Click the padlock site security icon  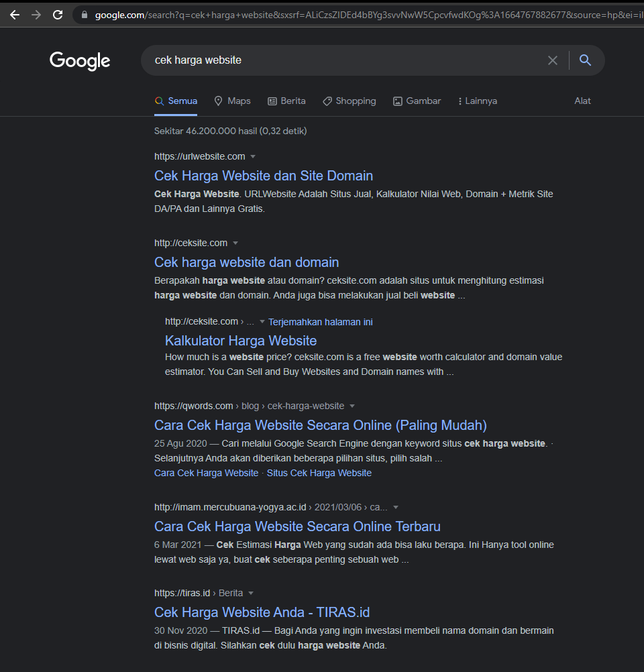tap(84, 15)
